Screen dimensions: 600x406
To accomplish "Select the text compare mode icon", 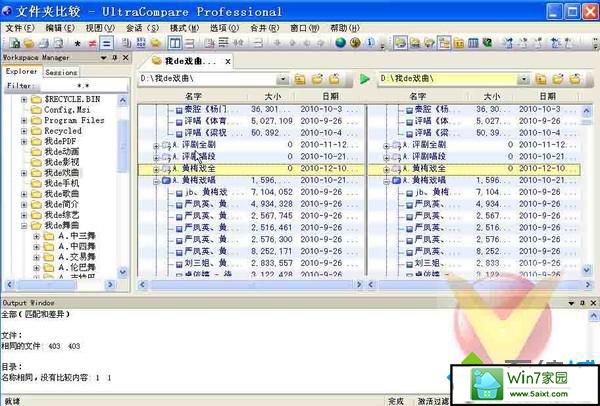I will 126,43.
